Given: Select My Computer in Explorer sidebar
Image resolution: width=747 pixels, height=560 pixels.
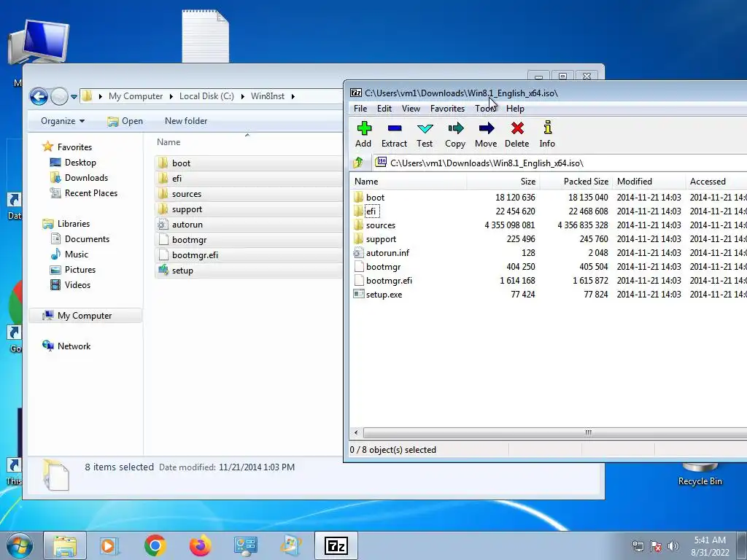Looking at the screenshot, I should click(85, 315).
